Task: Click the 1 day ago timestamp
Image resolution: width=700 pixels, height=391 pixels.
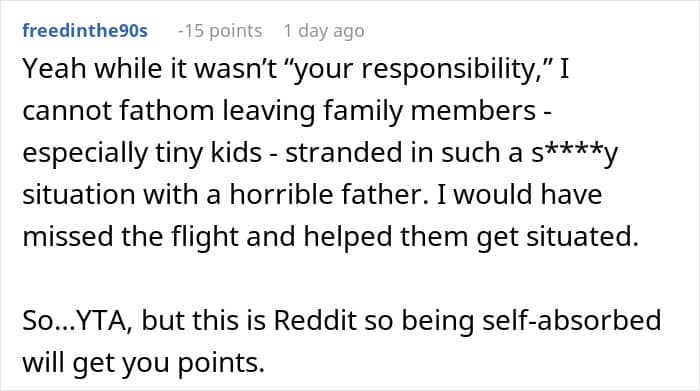Action: 324,31
